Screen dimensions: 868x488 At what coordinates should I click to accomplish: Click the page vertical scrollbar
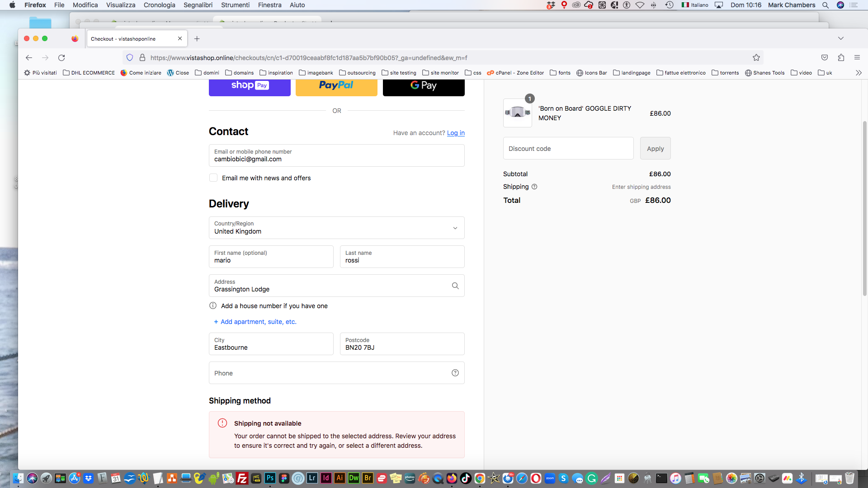point(864,208)
